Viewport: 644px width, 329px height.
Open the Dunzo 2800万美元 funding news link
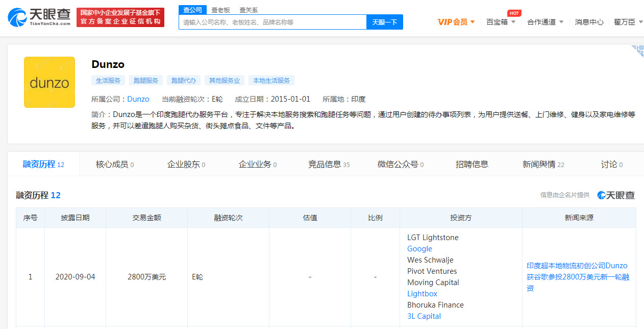click(577, 277)
